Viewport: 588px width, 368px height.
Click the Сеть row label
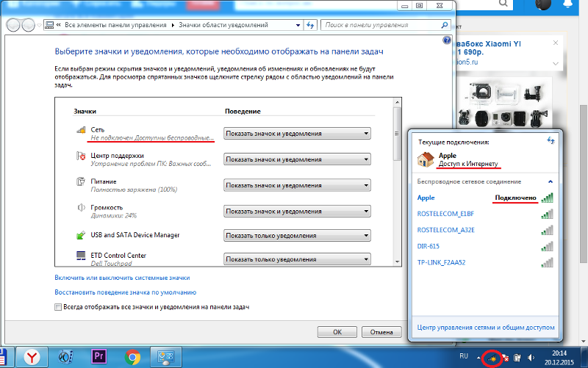pyautogui.click(x=98, y=130)
